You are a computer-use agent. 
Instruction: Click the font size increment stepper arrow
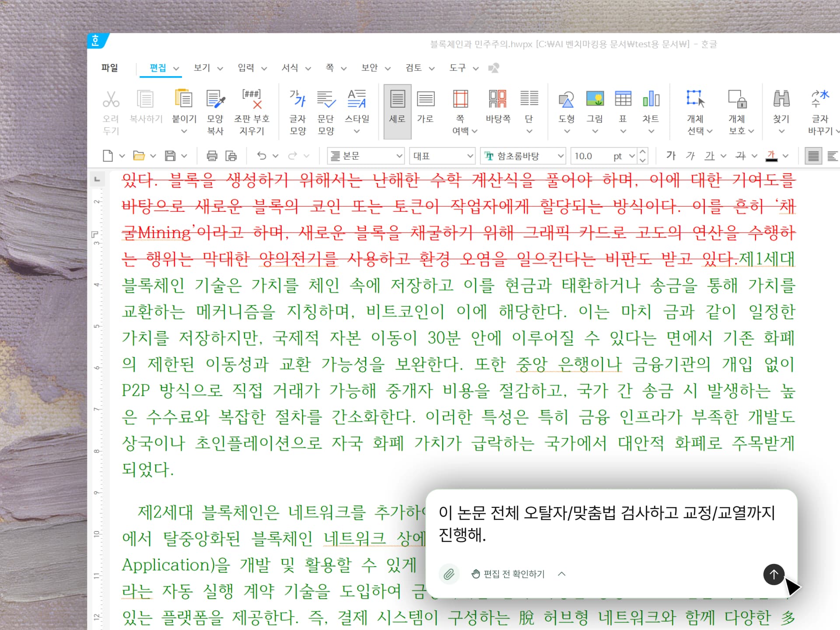point(642,152)
